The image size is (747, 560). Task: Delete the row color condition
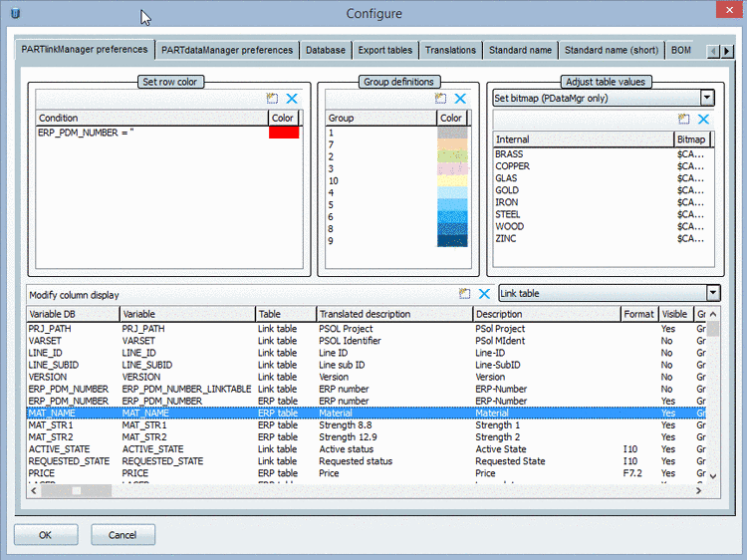click(291, 99)
